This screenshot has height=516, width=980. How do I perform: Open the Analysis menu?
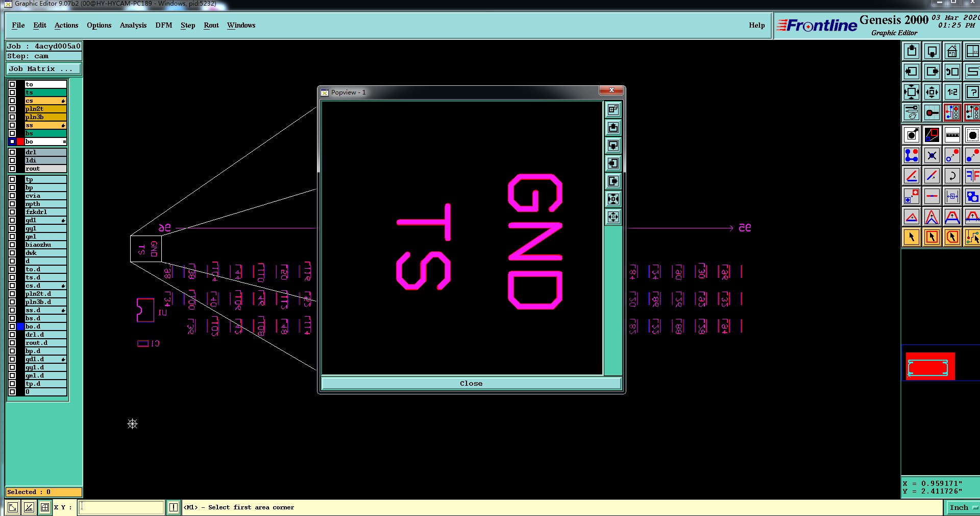pos(133,25)
